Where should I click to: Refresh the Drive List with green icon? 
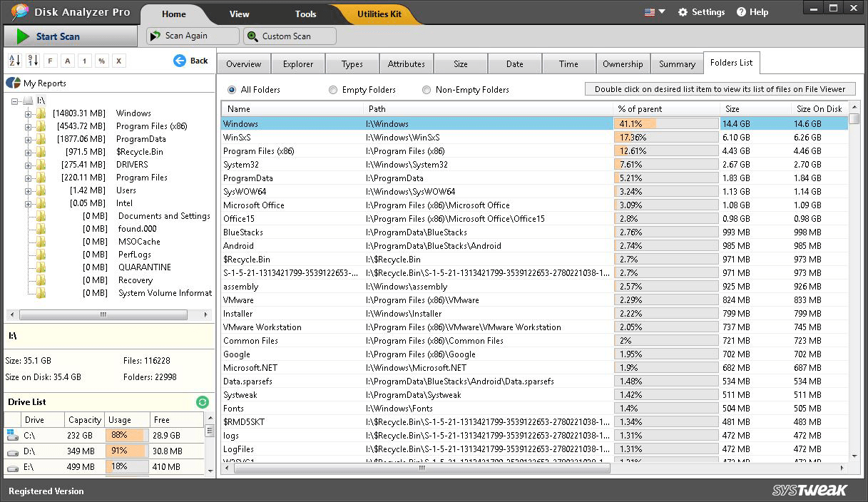point(203,402)
